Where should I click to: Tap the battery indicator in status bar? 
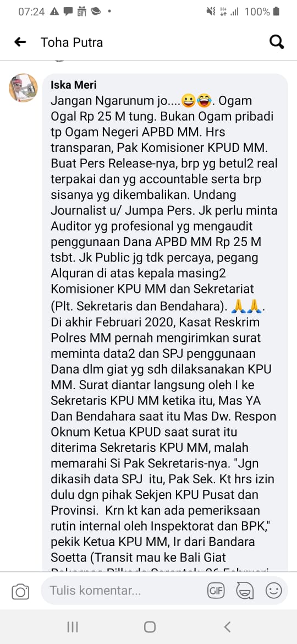(x=276, y=12)
